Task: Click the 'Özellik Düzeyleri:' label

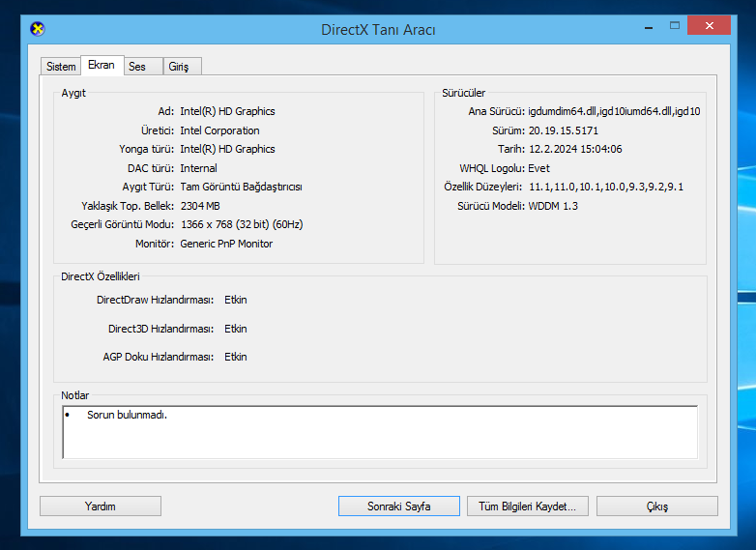Action: 482,187
